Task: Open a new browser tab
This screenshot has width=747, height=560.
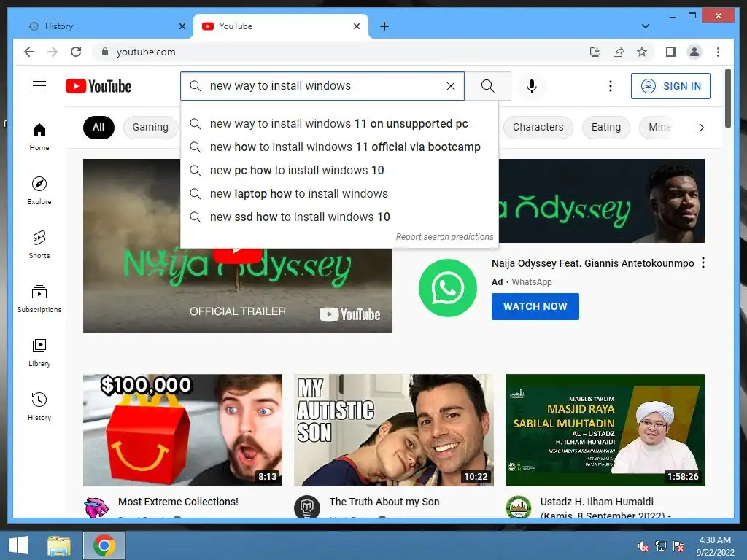Action: tap(384, 26)
